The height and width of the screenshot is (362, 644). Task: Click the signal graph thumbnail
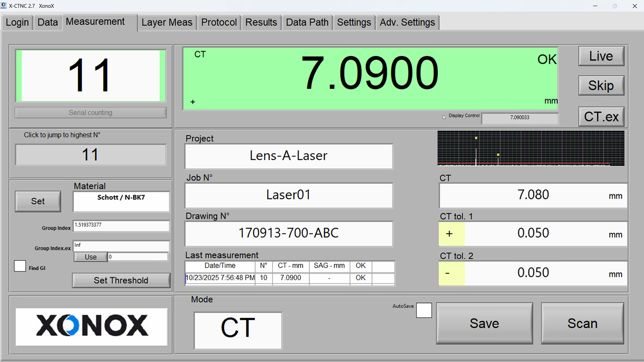[531, 148]
